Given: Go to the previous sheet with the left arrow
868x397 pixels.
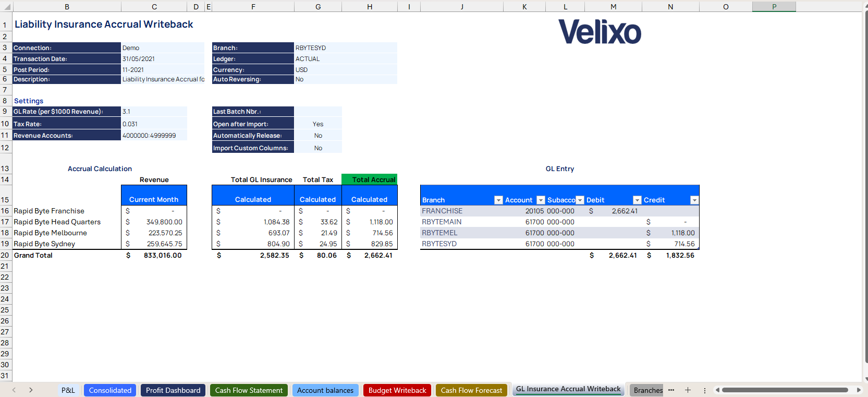Looking at the screenshot, I should click(x=14, y=390).
